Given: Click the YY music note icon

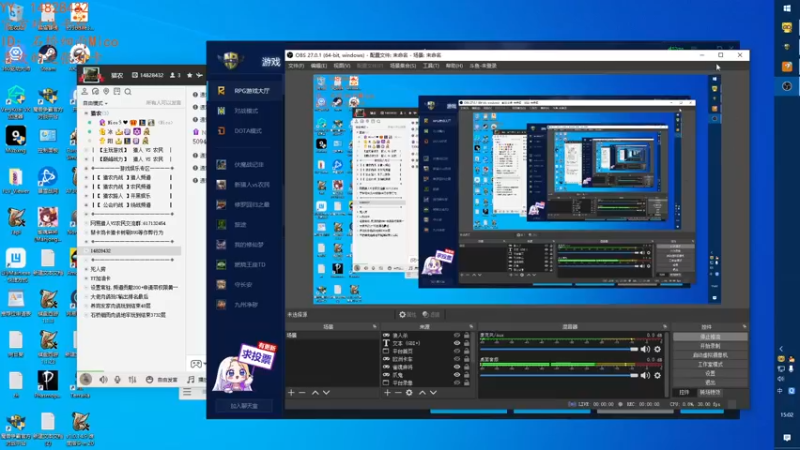Looking at the screenshot, I should [191, 380].
